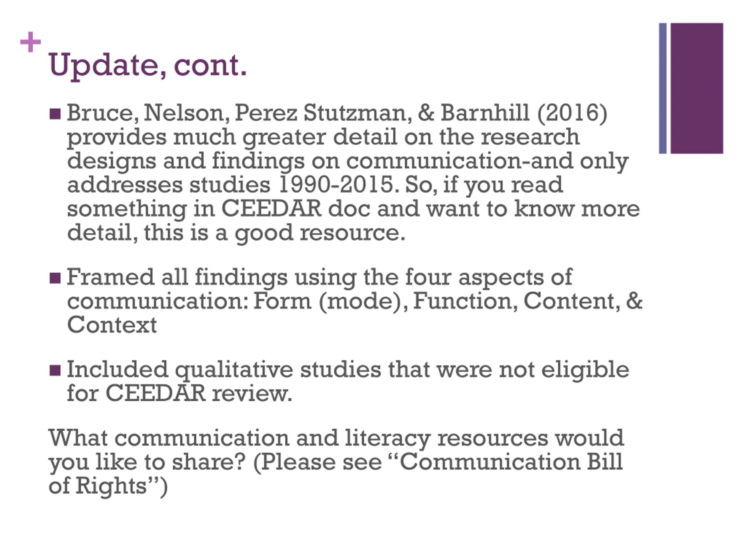Click 'this is a good resource' text

click(274, 233)
